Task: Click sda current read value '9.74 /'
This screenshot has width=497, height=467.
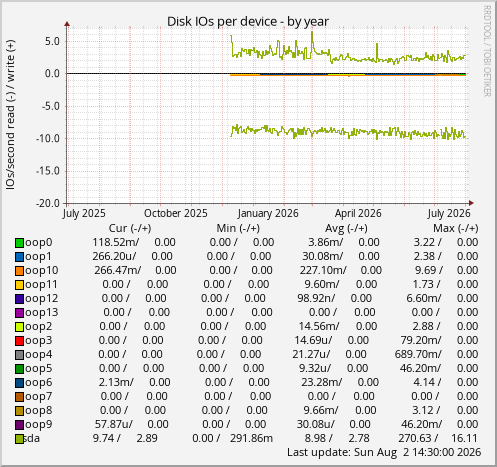Action: click(x=107, y=438)
